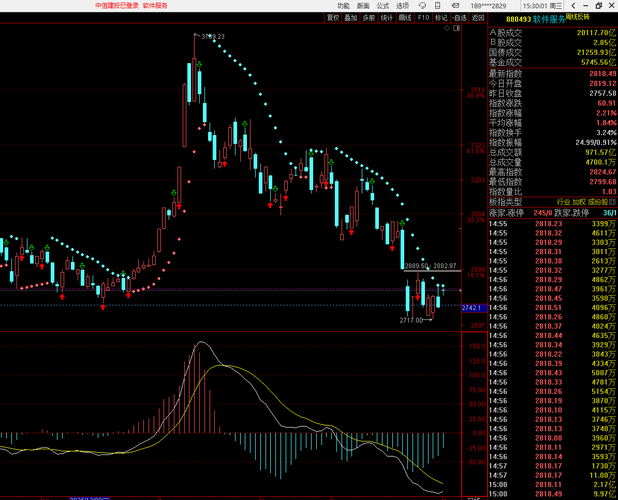Screen dimensions: 618x500
Task: Open the 版面 menu
Action: point(363,6)
